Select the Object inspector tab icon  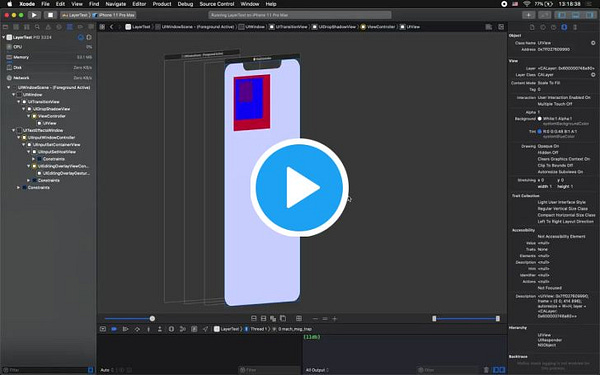click(564, 27)
